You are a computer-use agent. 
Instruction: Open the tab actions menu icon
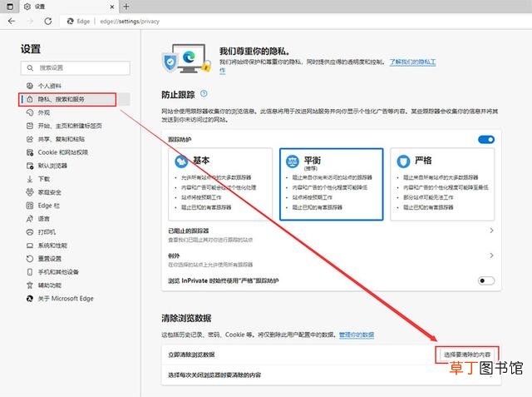point(10,7)
